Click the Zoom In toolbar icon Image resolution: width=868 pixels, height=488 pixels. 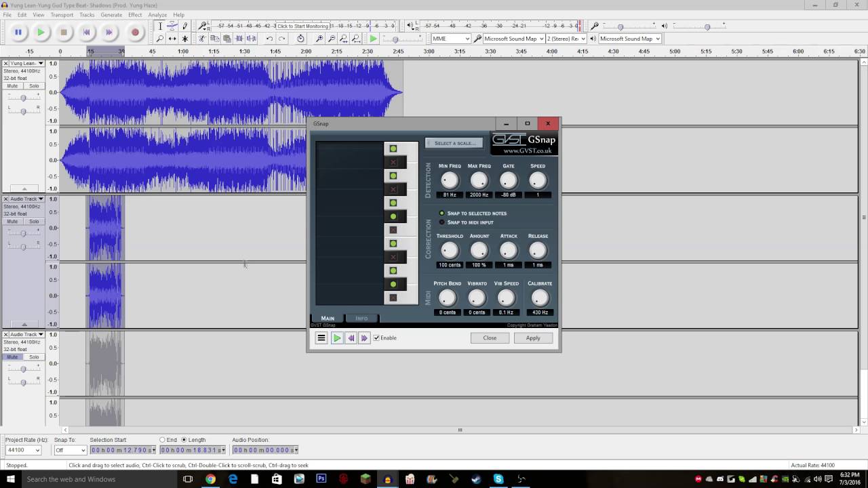(x=319, y=39)
